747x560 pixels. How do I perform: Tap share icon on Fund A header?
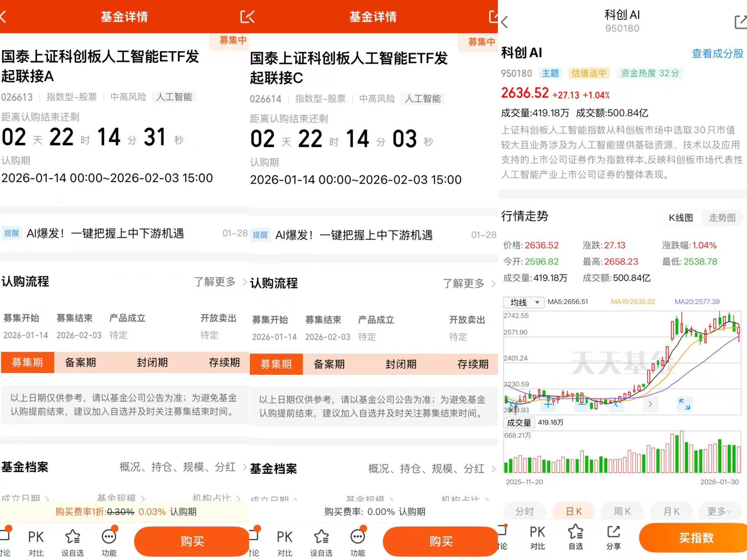point(247,17)
